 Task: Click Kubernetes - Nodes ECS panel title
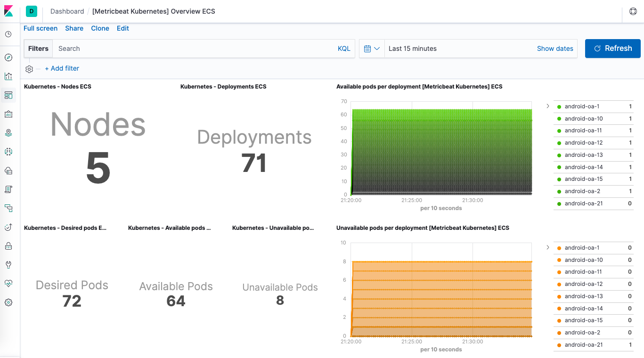tap(57, 87)
